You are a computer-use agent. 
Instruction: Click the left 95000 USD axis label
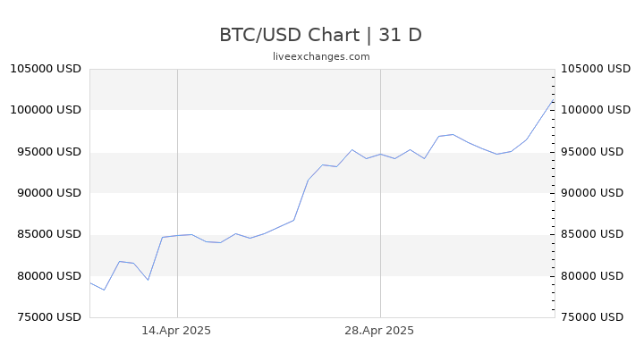tap(49, 151)
